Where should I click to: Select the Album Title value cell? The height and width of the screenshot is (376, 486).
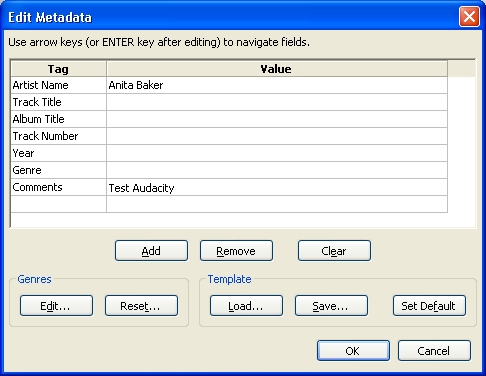[277, 119]
